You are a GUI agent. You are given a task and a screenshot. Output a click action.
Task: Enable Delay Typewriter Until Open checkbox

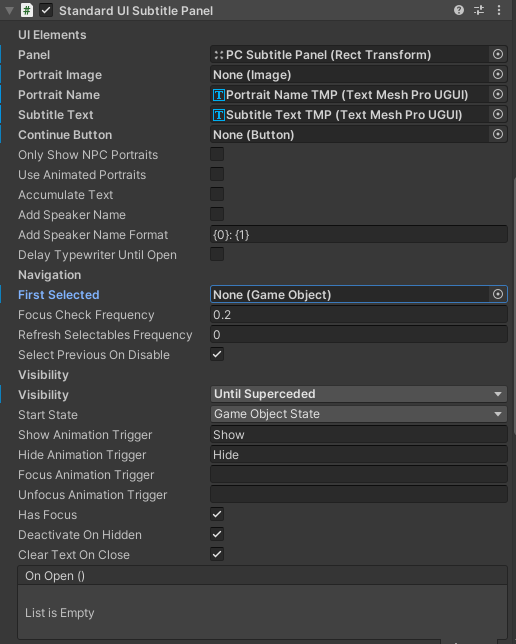click(x=217, y=254)
